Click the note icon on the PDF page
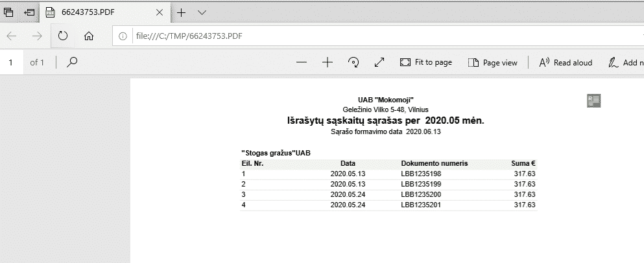 (x=593, y=100)
